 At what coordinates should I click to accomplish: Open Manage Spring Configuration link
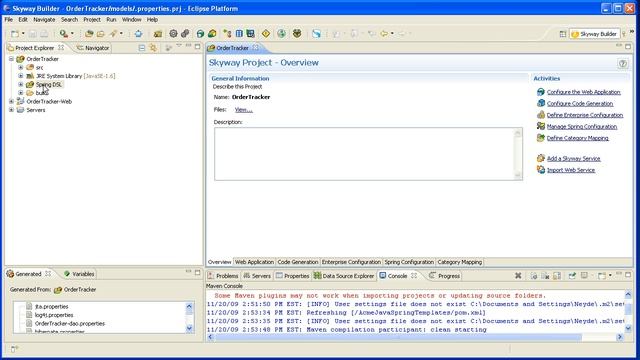582,127
